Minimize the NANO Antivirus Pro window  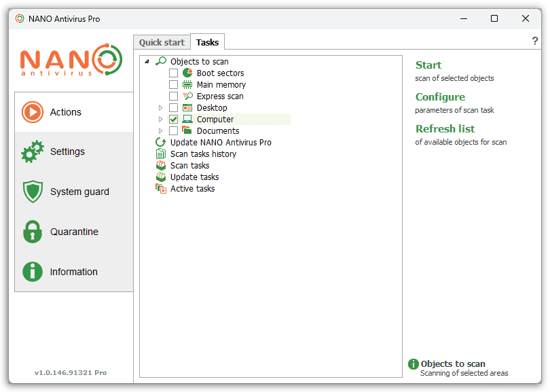[464, 18]
